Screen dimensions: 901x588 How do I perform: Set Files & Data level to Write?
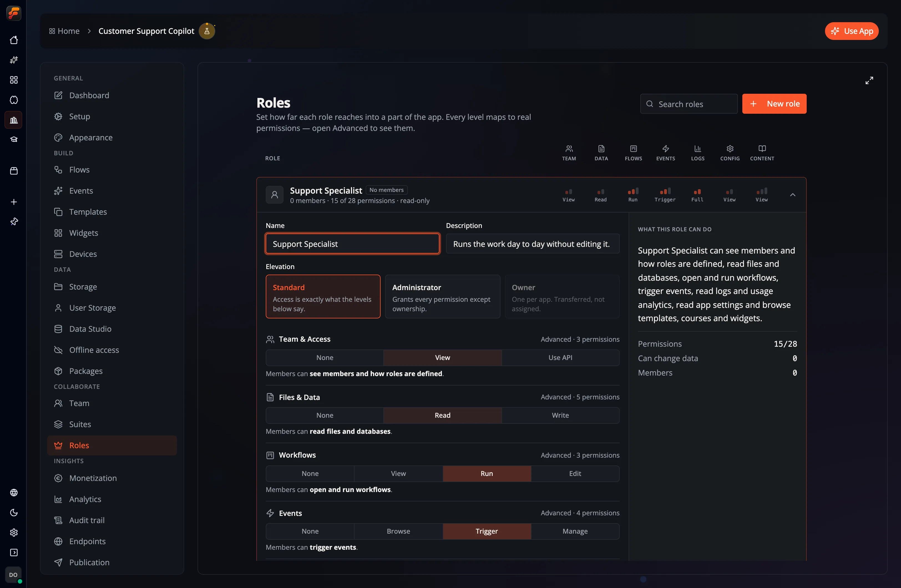click(x=560, y=415)
